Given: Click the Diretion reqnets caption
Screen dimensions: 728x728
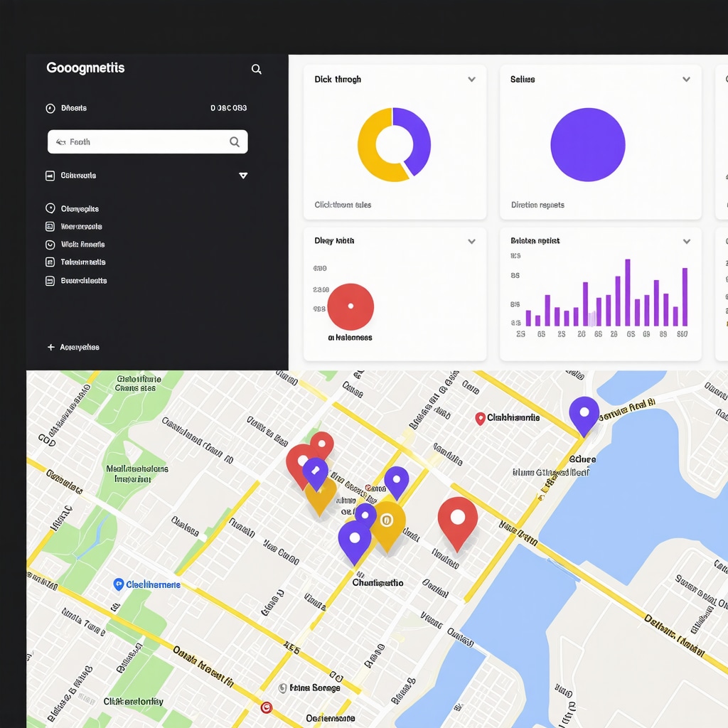Looking at the screenshot, I should pyautogui.click(x=537, y=205).
